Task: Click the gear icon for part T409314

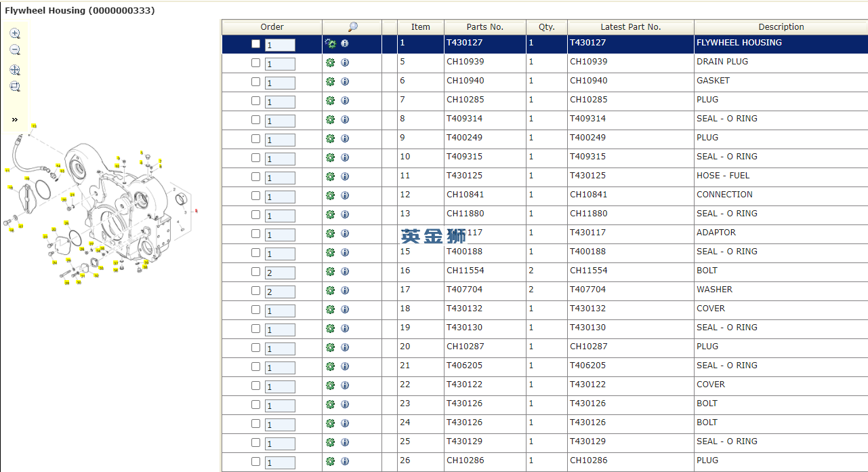Action: coord(331,119)
